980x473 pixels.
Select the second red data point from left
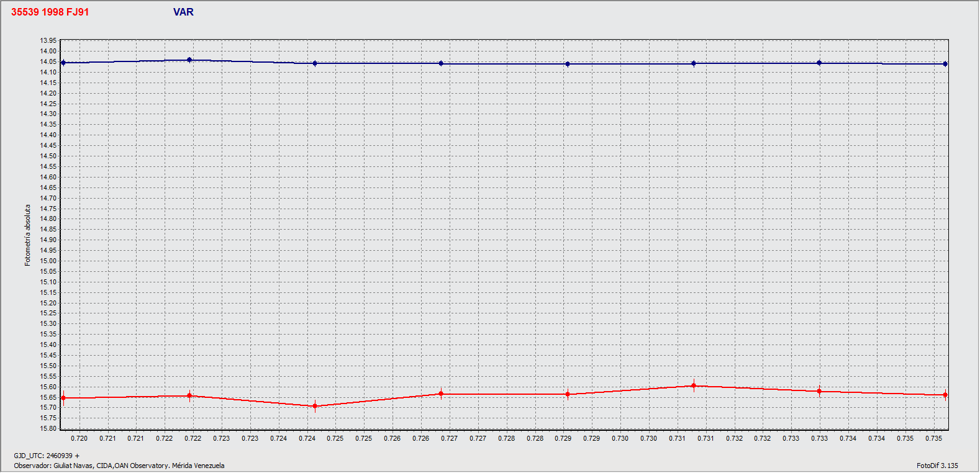(x=189, y=395)
